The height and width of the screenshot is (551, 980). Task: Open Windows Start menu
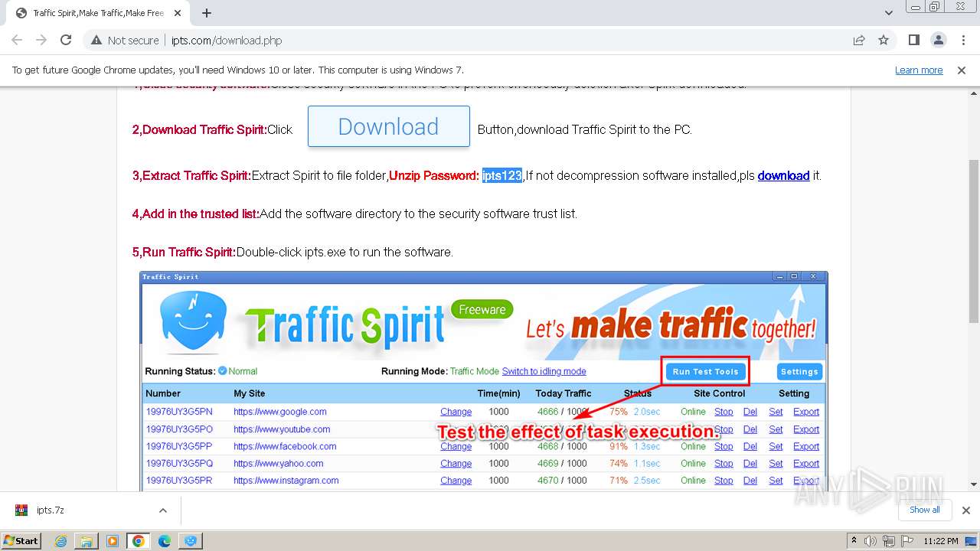21,540
